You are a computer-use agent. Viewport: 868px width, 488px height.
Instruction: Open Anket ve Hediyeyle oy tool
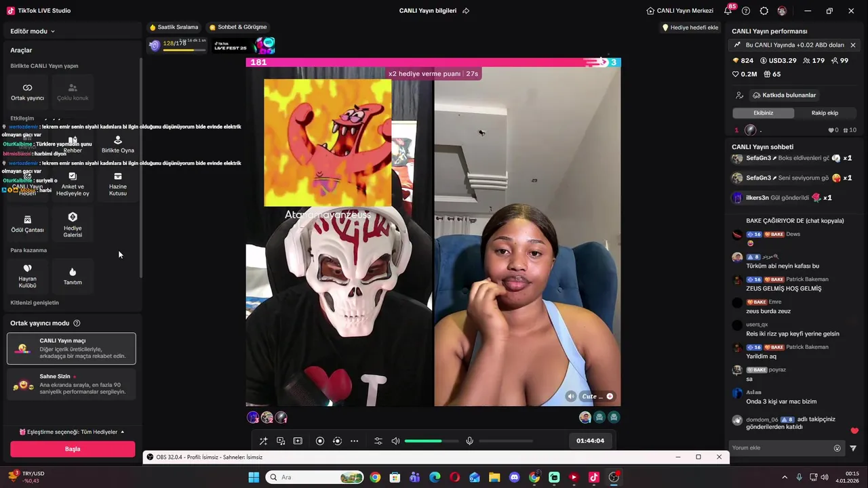[73, 184]
